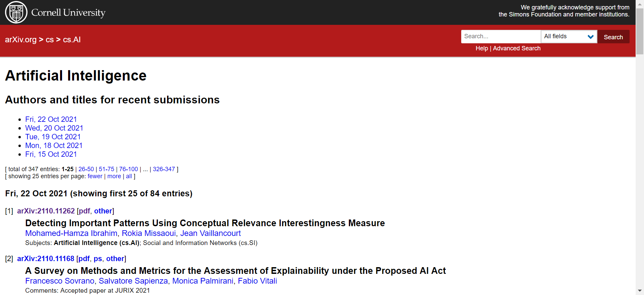Open paper arXiv:2110.11262
The image size is (644, 295).
coord(46,211)
